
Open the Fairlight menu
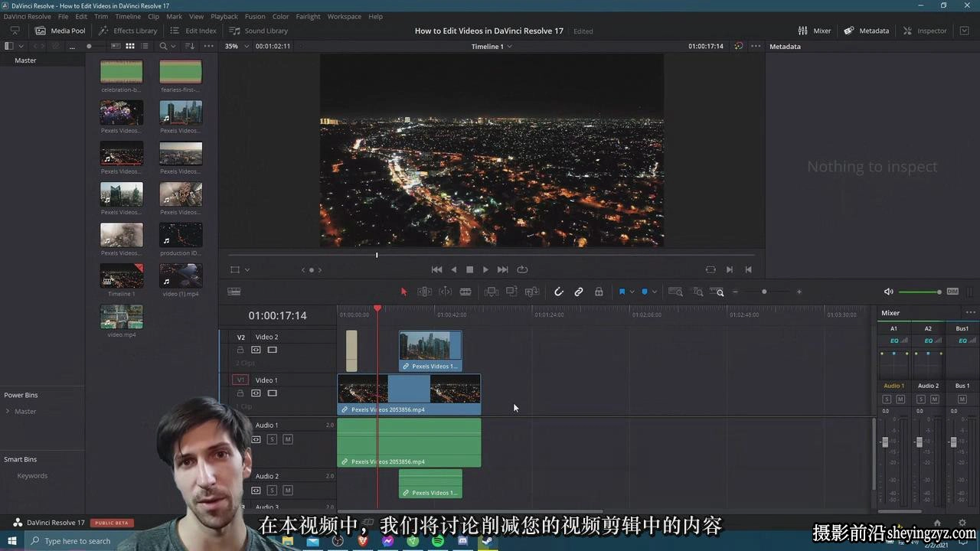pyautogui.click(x=308, y=16)
